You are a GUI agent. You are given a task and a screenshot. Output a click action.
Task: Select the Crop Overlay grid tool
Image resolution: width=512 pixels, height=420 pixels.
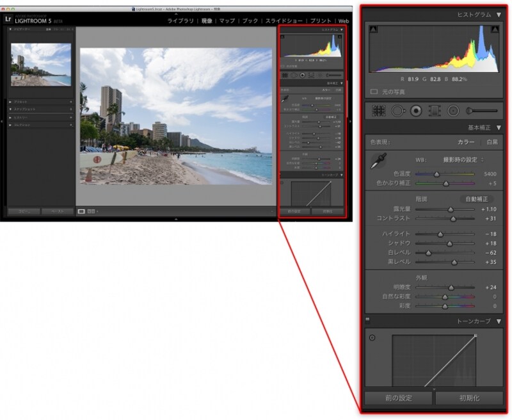378,111
